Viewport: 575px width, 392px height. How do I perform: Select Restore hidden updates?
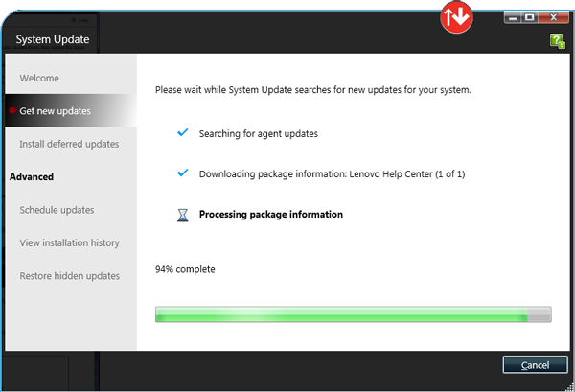(x=70, y=276)
